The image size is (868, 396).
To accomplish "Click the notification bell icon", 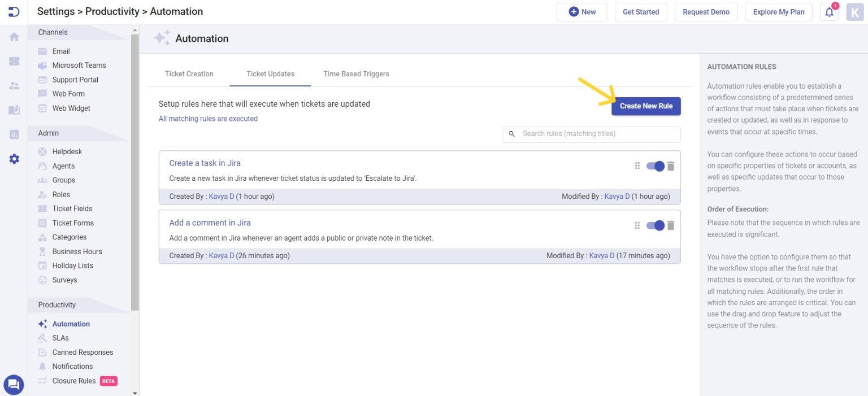I will point(829,12).
